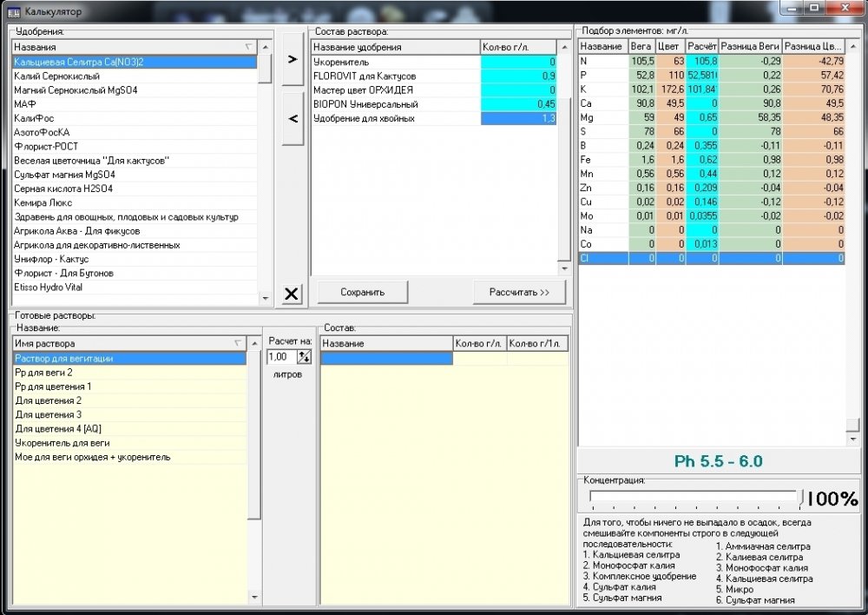868x615 pixels.
Task: Click down arrow of fertilizers list scrollbar
Action: pos(265,298)
